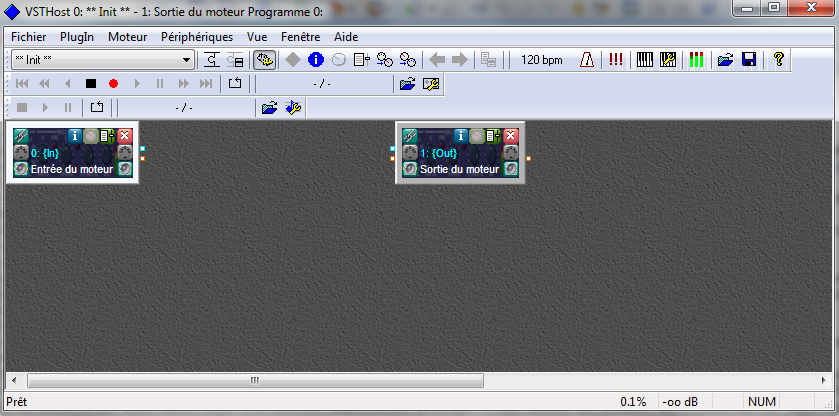Click the gray right arrow toolbar icon
This screenshot has width=839, height=416.
point(460,60)
